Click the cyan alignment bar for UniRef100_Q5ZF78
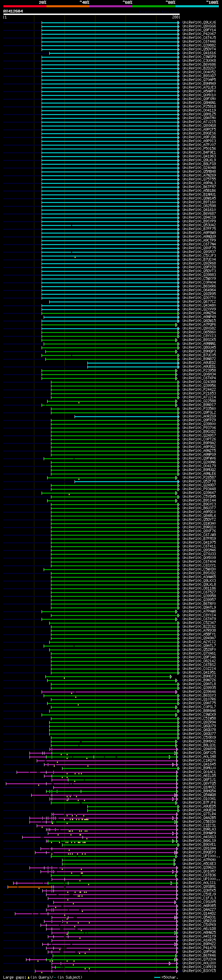The width and height of the screenshot is (222, 980). 126,481
